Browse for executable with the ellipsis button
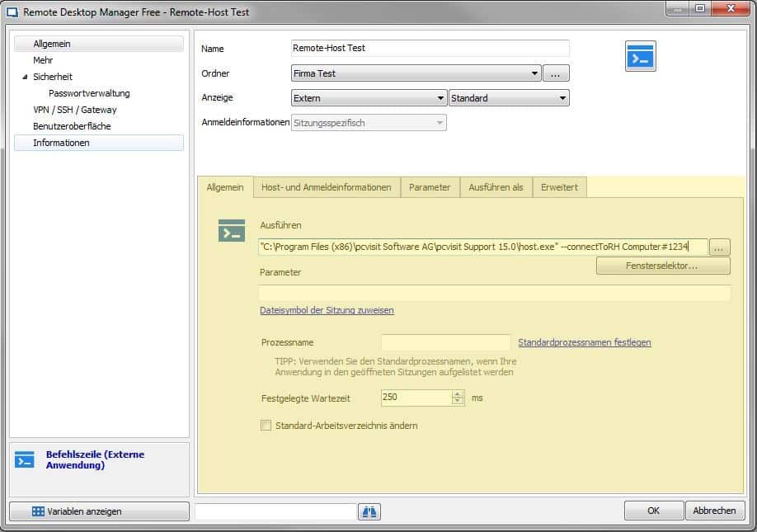 click(720, 247)
